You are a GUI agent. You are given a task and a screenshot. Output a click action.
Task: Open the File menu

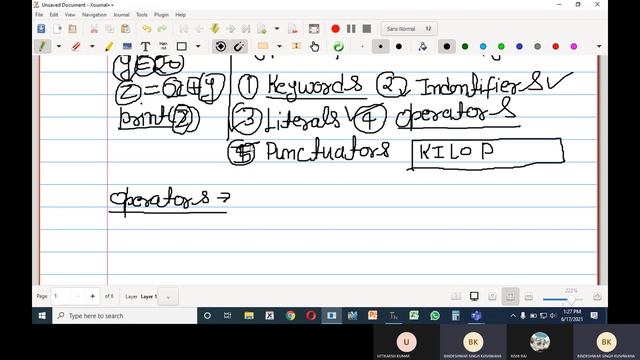point(39,15)
